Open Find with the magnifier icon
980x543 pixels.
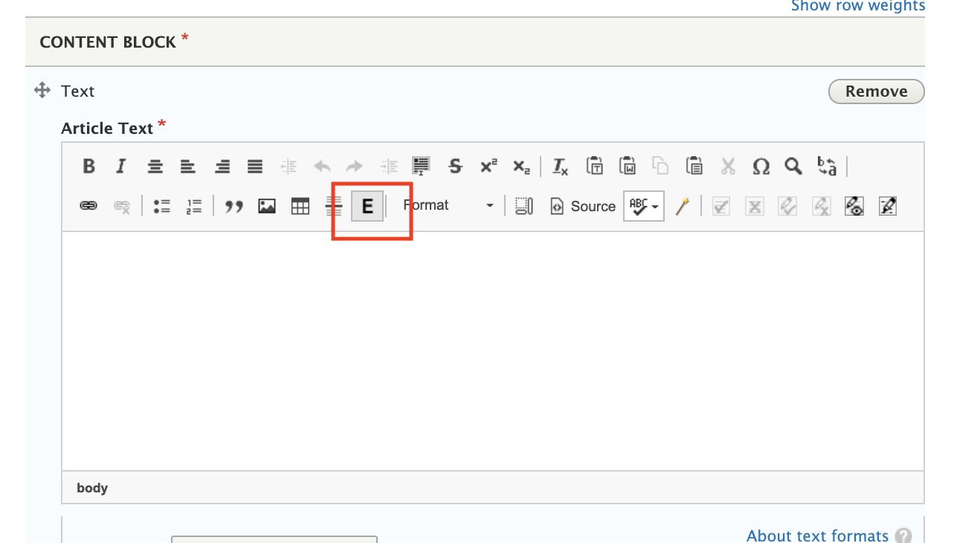tap(793, 166)
